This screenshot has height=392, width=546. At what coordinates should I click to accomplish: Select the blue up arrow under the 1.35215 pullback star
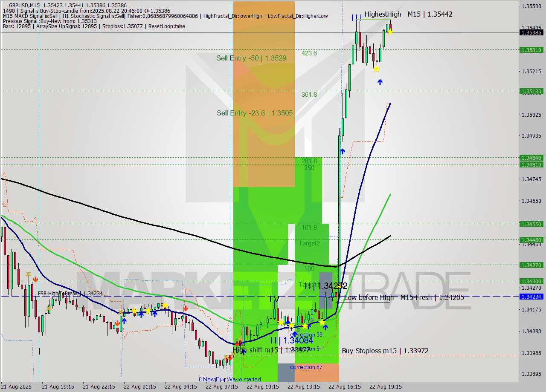pyautogui.click(x=380, y=81)
